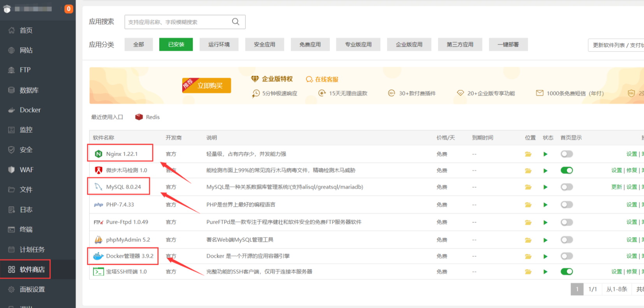
Task: Open 日志 in the sidebar
Action: (38, 209)
